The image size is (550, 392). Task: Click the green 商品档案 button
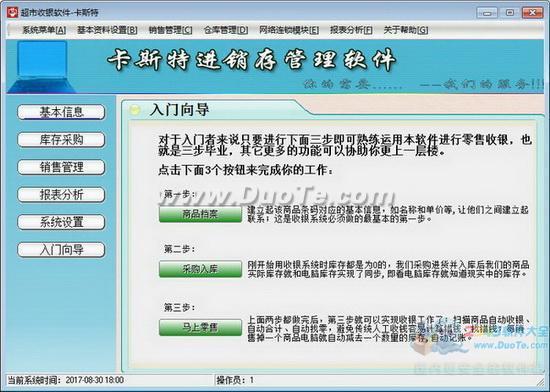tap(200, 214)
